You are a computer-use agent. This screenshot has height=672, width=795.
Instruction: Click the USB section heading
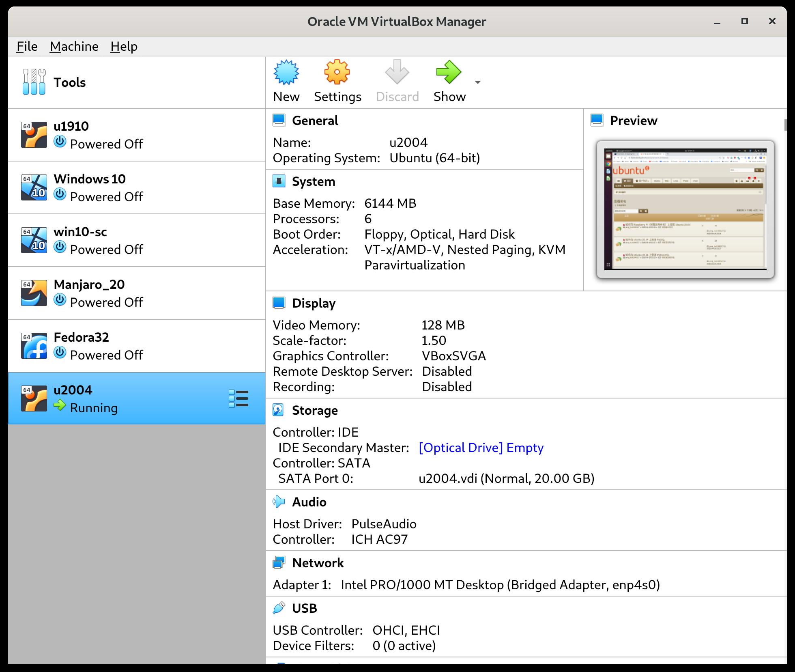coord(305,608)
